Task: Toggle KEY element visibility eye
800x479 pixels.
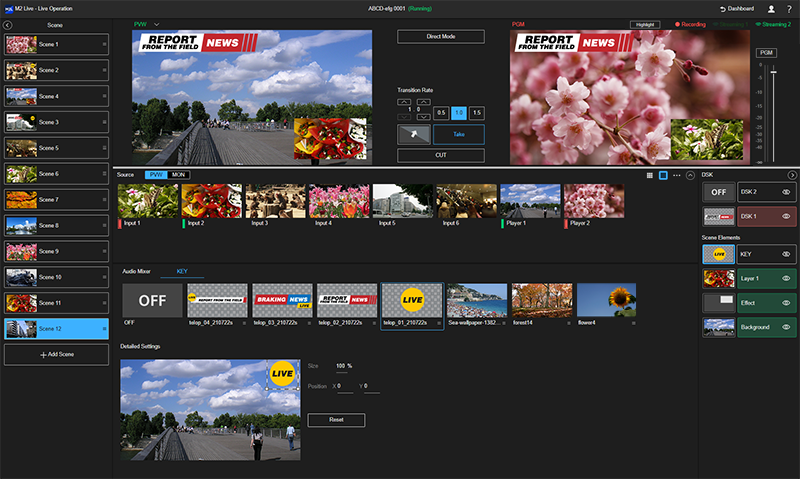Action: coord(786,254)
